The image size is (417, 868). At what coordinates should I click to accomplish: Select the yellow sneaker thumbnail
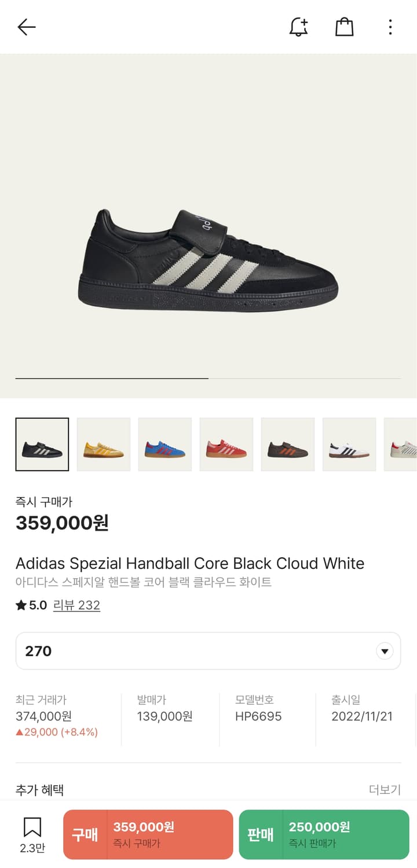pos(104,444)
